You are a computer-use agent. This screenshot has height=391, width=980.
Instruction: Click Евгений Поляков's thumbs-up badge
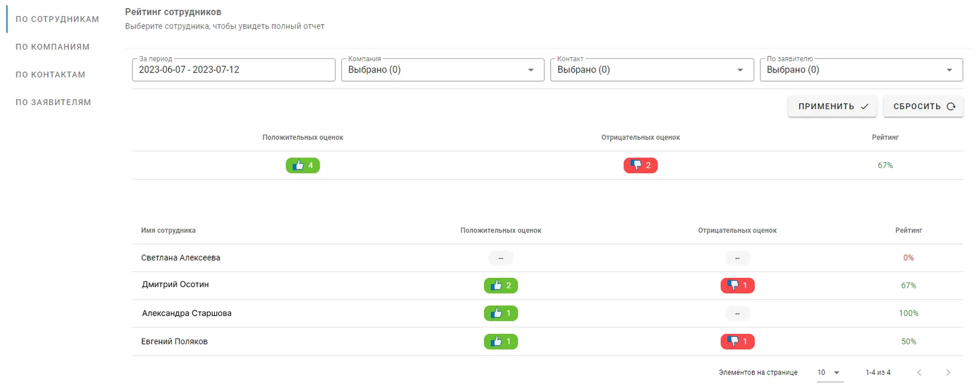(501, 341)
